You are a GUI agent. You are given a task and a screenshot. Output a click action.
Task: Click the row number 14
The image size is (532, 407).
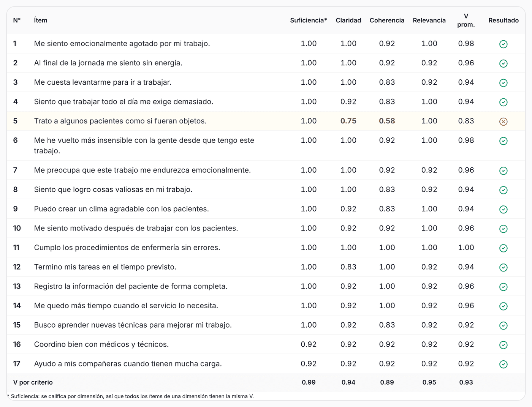17,306
